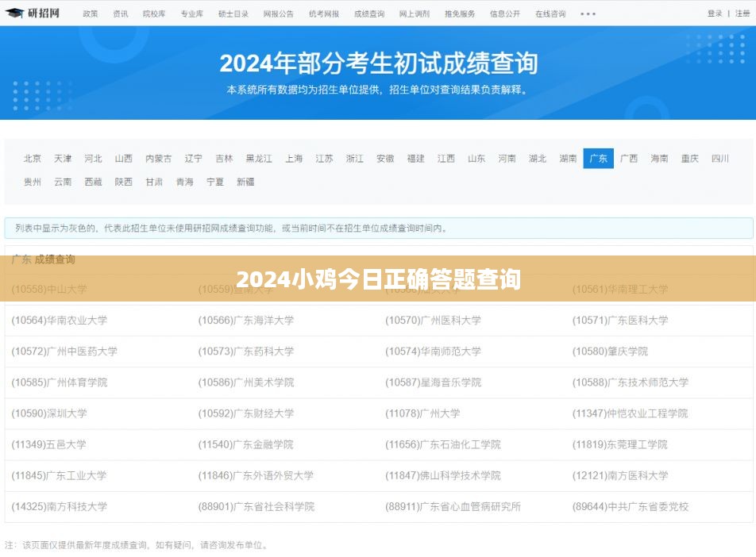Switch to the 山东 province tab
Image resolution: width=756 pixels, height=557 pixels.
(x=476, y=159)
